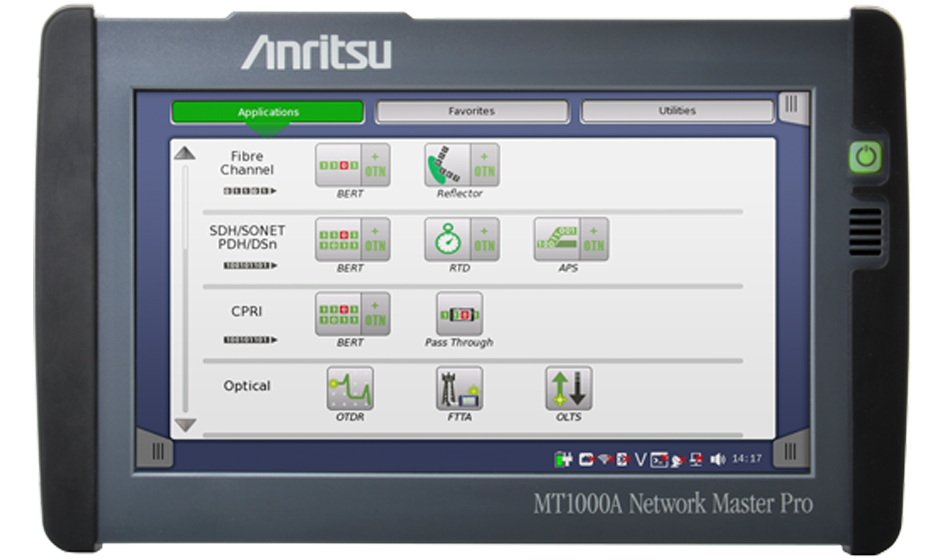Click the green power button on device
Image resolution: width=945 pixels, height=560 pixels.
[x=865, y=157]
